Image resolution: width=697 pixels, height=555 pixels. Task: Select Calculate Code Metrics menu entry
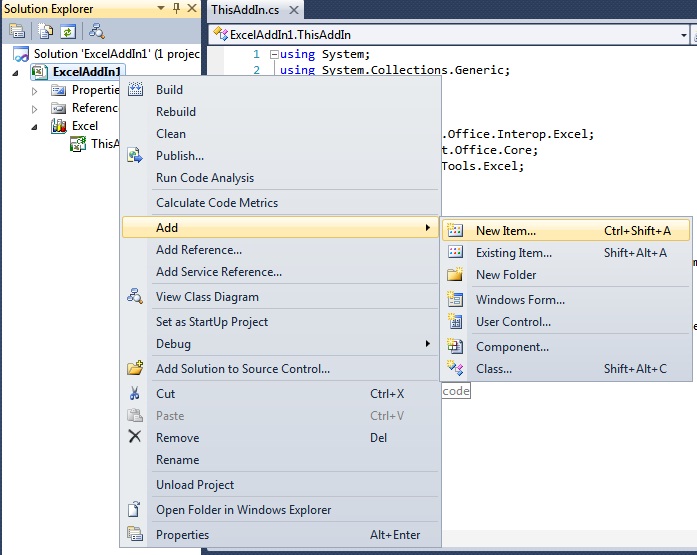pos(280,203)
